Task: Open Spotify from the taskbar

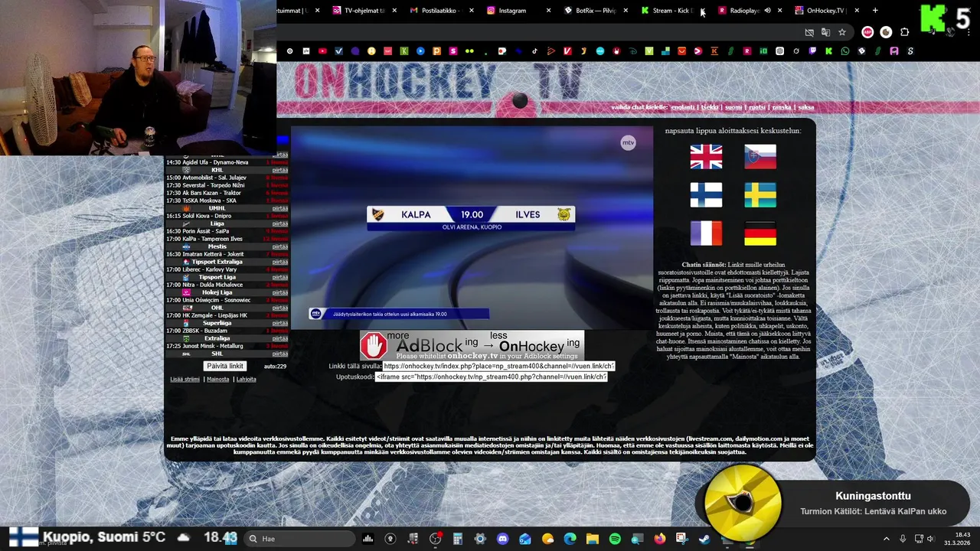Action: point(615,539)
